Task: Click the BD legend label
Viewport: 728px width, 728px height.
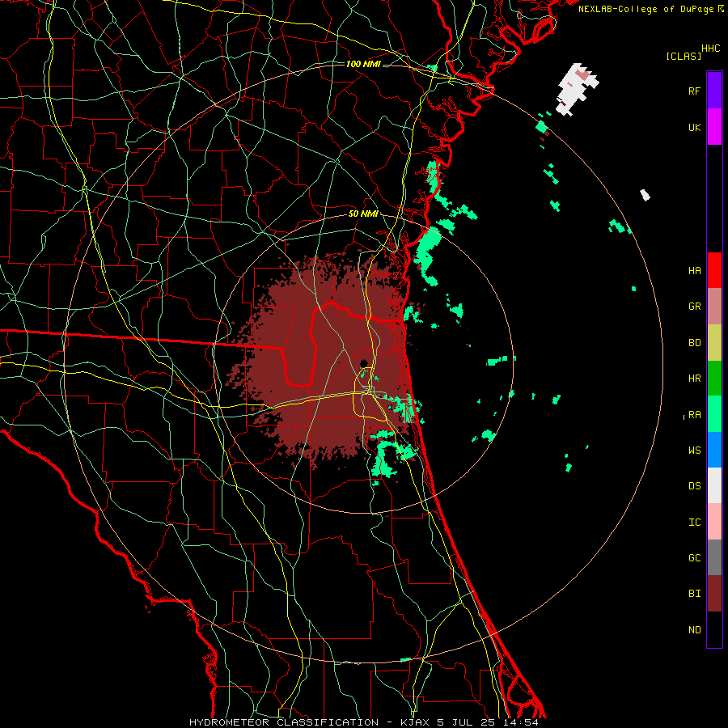Action: point(694,343)
